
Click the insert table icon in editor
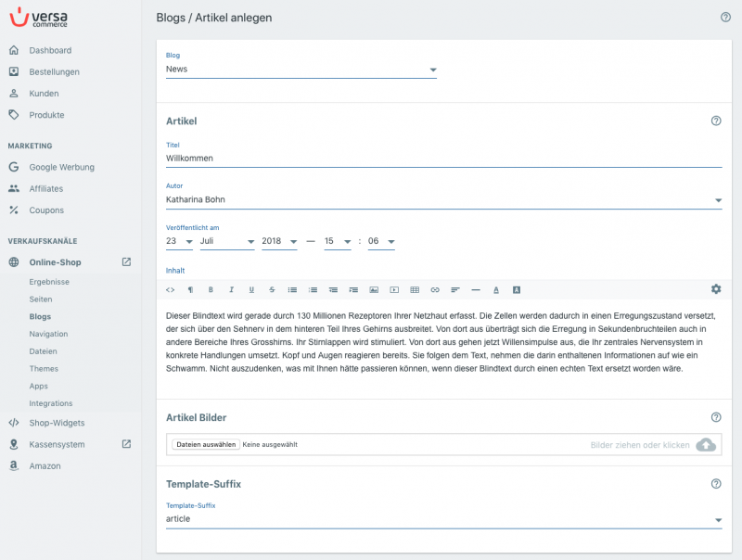pos(415,290)
